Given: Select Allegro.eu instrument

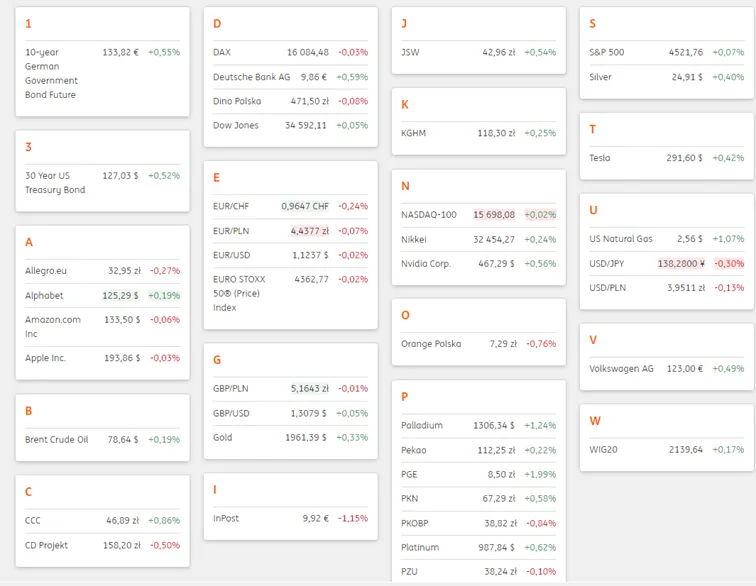Looking at the screenshot, I should tap(102, 271).
